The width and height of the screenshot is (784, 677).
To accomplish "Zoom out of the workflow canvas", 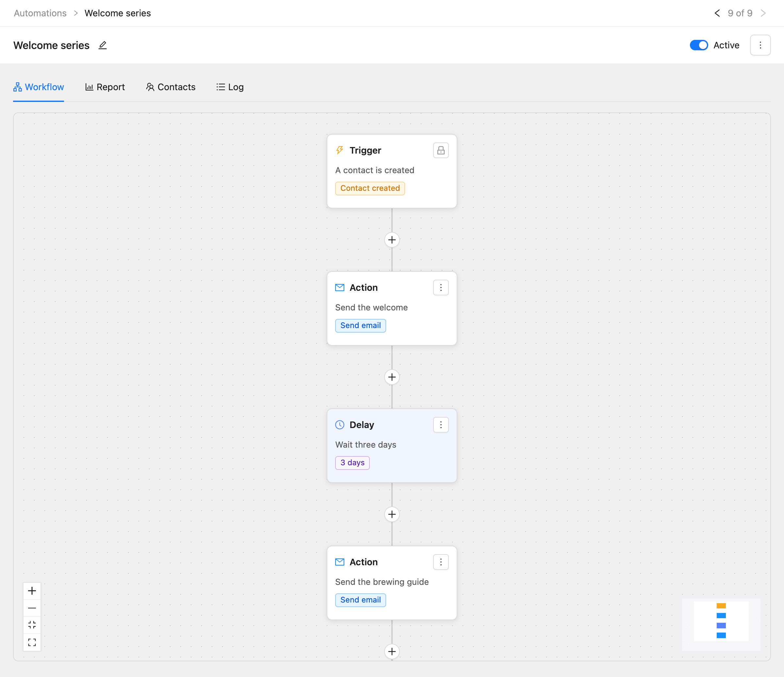I will tap(32, 608).
